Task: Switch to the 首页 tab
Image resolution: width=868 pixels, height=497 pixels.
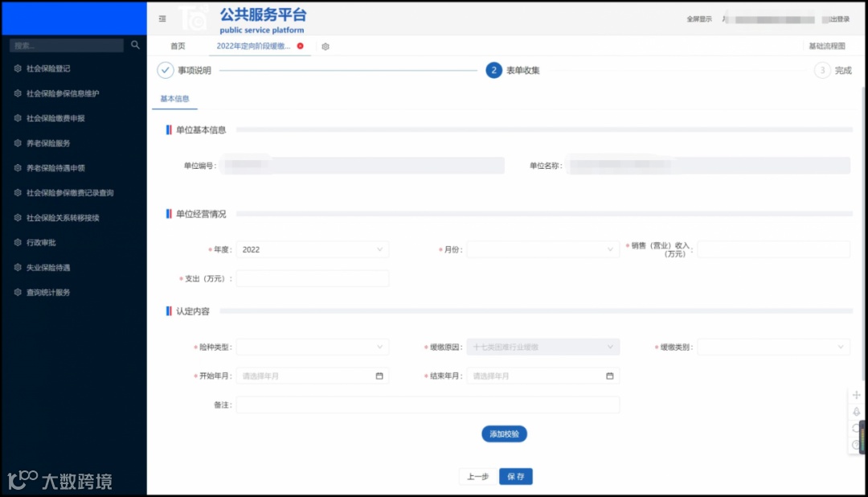Action: tap(178, 46)
